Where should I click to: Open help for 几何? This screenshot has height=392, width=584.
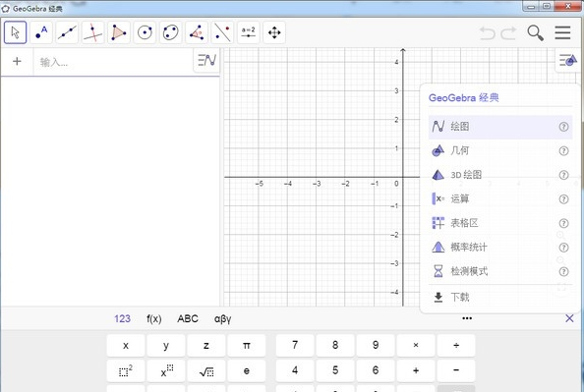[x=563, y=150]
